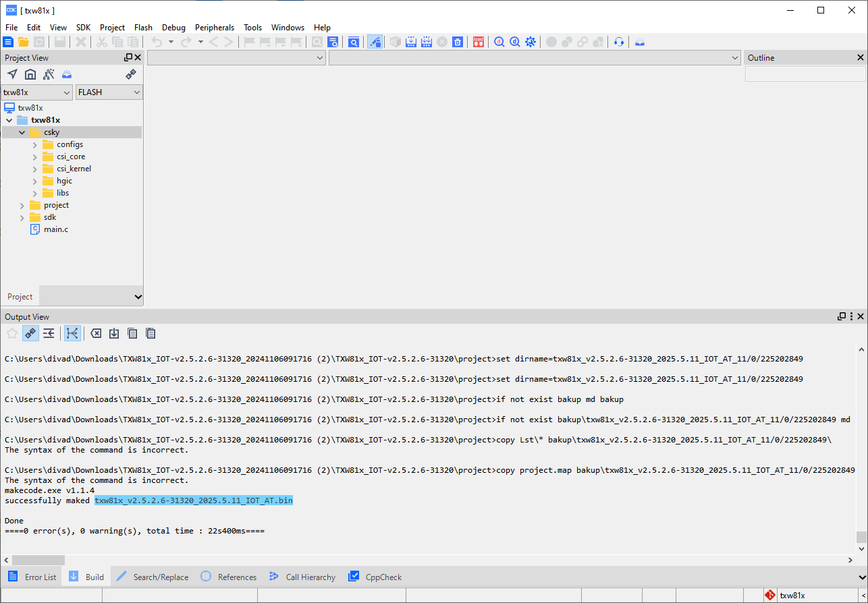Click the headset support icon
Screen dimensions: 868x603
619,42
